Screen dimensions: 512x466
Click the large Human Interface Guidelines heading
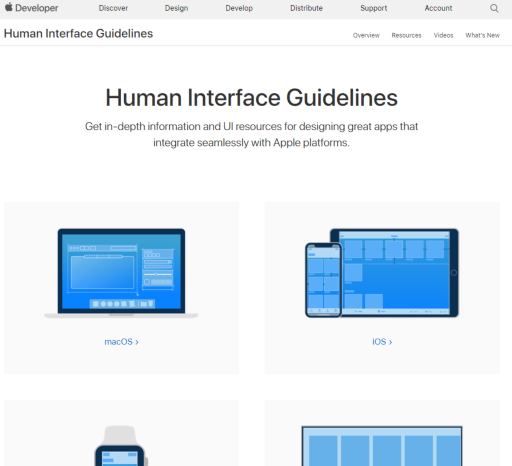[252, 98]
